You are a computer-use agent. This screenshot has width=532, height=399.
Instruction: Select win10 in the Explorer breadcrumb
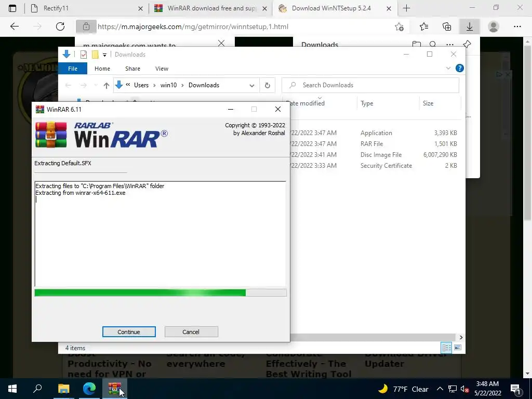(169, 85)
